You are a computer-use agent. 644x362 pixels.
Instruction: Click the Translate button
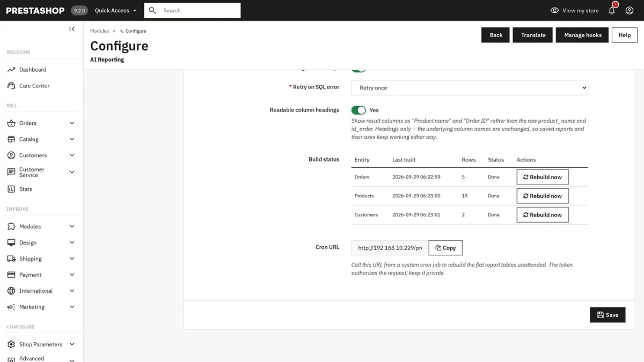coord(533,35)
